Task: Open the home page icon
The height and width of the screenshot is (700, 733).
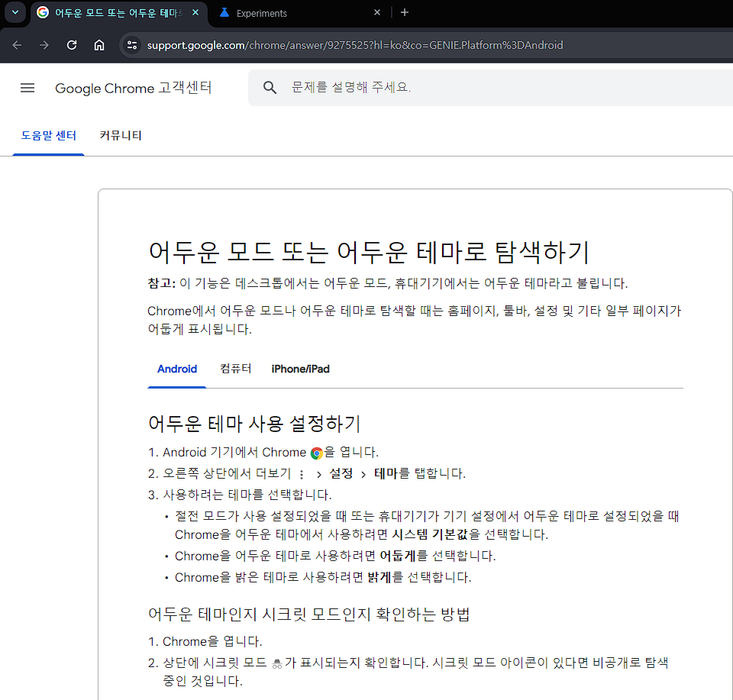Action: point(99,45)
